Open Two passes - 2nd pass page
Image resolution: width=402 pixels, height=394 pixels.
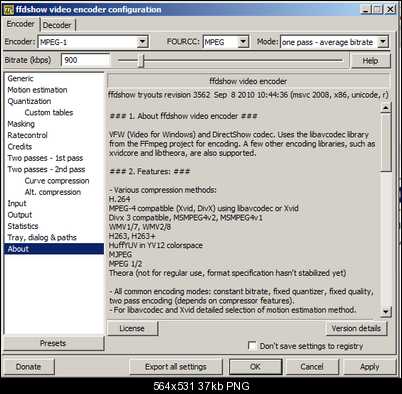pyautogui.click(x=46, y=169)
